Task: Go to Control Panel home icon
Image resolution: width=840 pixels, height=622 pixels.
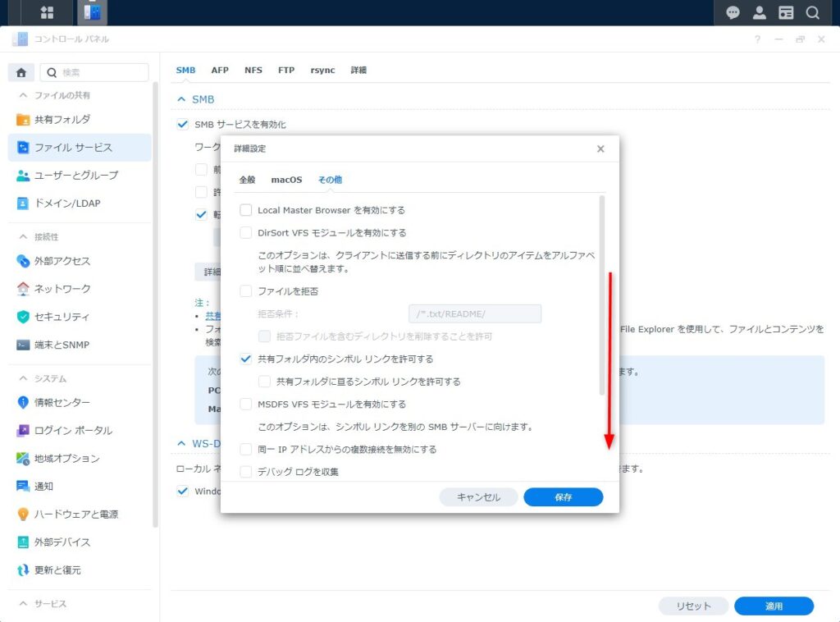Action: [21, 72]
